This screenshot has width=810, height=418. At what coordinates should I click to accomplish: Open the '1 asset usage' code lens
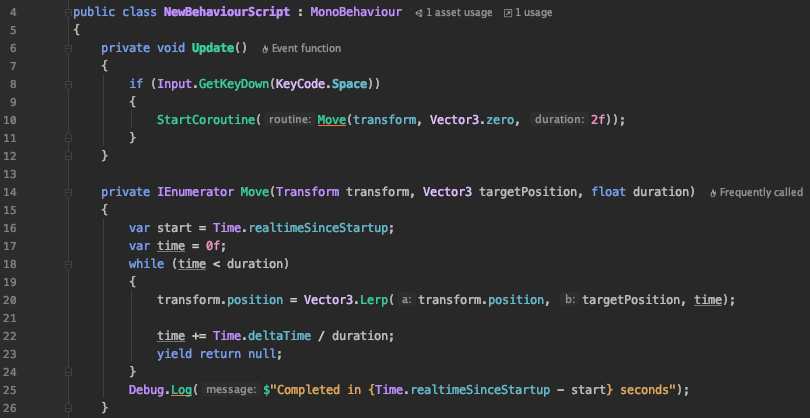coord(459,13)
